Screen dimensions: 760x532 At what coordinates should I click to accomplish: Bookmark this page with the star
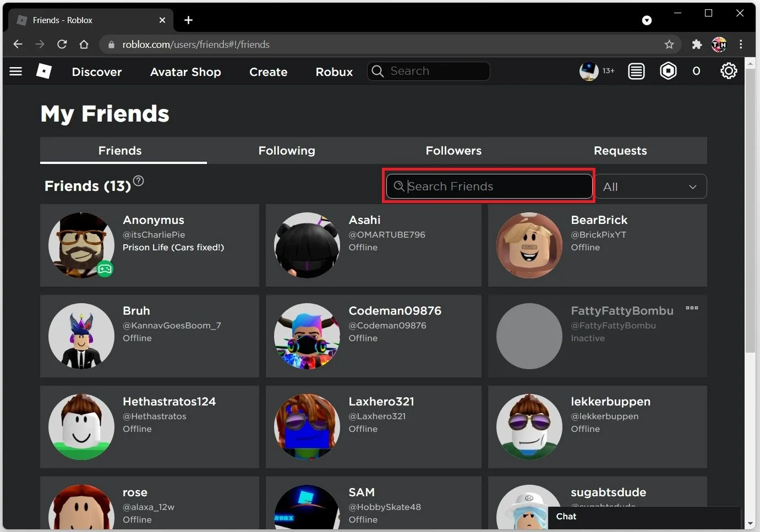click(669, 45)
